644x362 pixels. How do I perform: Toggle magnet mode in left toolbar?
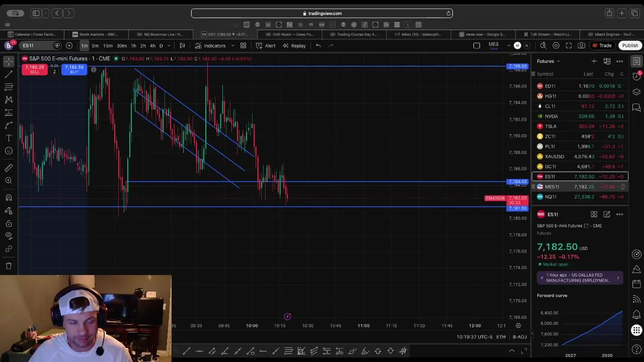[x=9, y=197]
